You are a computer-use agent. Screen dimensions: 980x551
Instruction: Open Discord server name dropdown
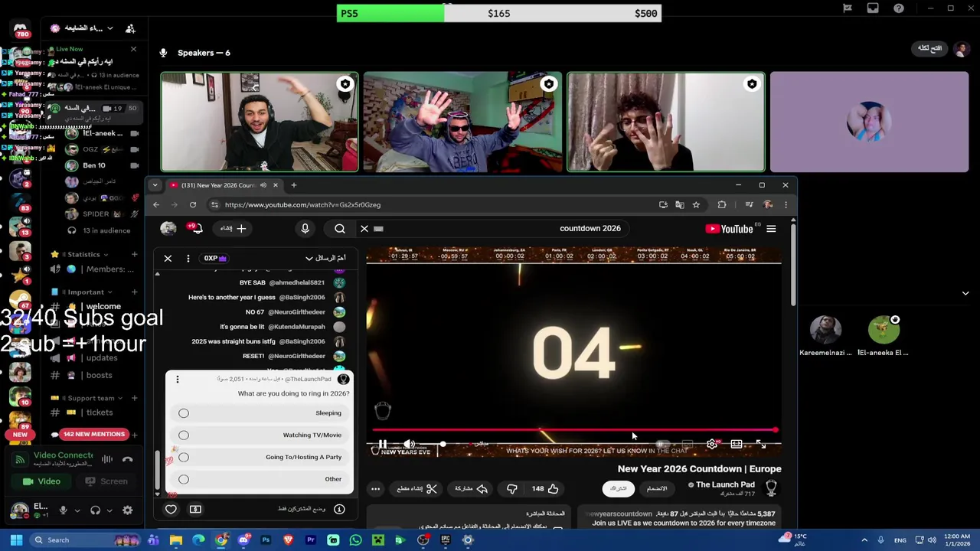[81, 28]
